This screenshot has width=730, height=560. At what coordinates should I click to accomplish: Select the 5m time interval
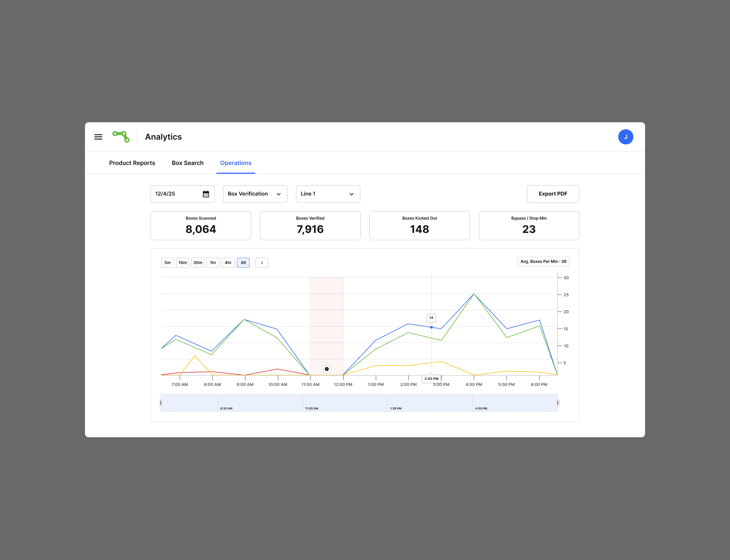(168, 263)
